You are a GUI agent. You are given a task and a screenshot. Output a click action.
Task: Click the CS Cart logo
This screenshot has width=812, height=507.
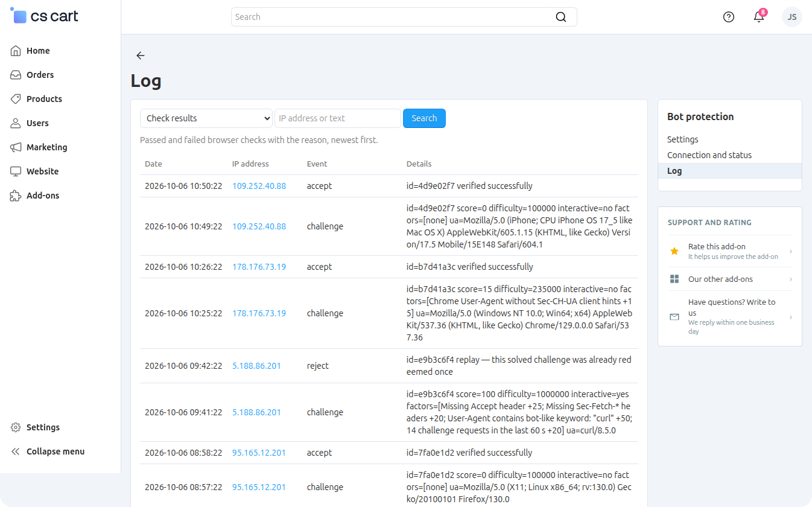click(x=45, y=16)
